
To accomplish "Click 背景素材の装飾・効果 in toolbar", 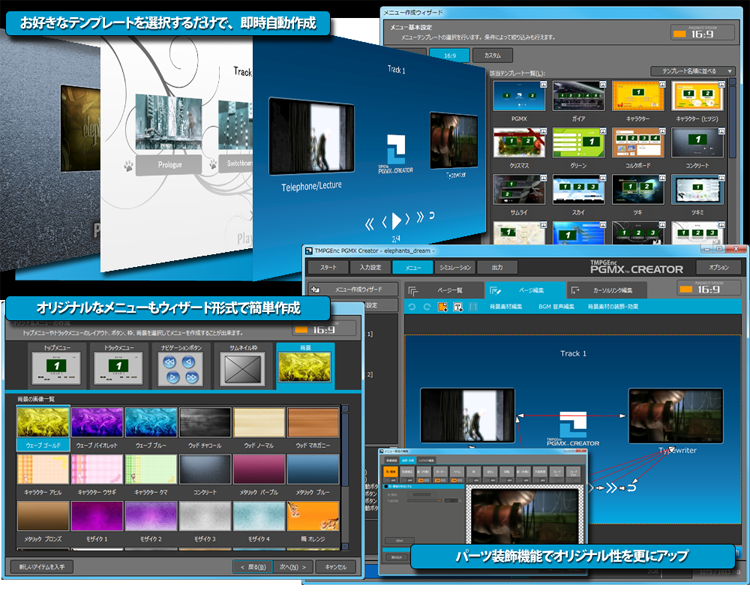I will (x=613, y=306).
